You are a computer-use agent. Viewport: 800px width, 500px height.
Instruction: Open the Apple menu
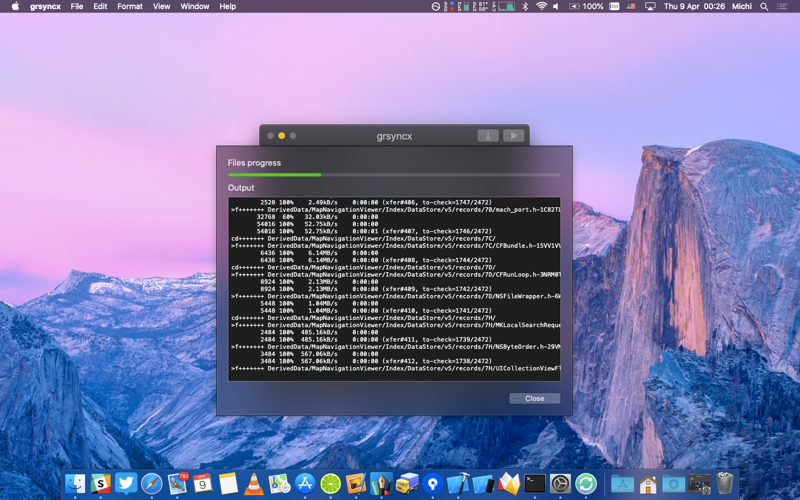coord(15,7)
